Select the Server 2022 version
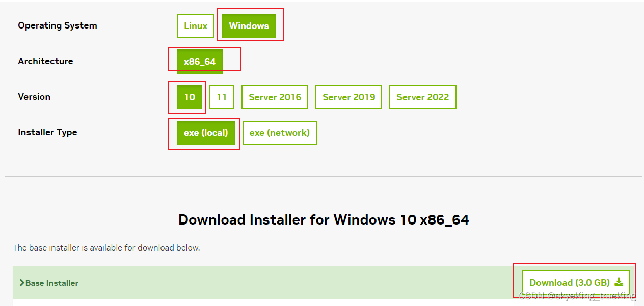 [x=422, y=97]
